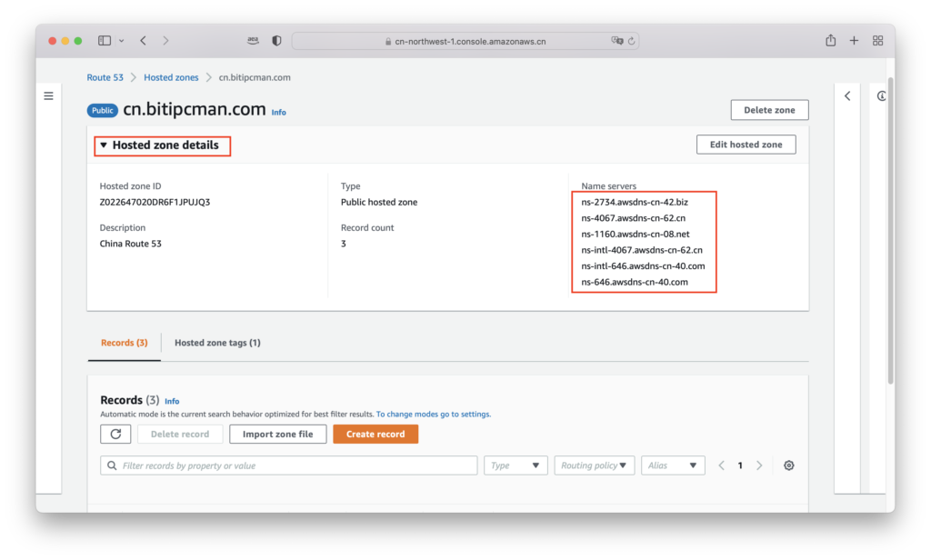Reload page from address bar
The height and width of the screenshot is (560, 931).
632,41
